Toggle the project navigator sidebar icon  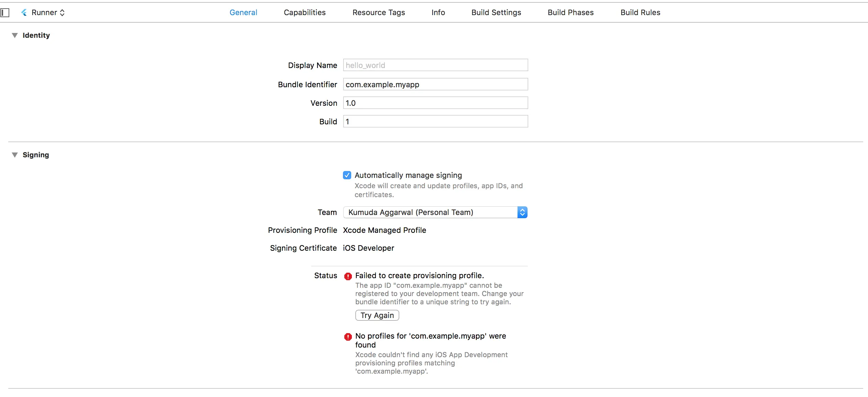click(x=5, y=13)
